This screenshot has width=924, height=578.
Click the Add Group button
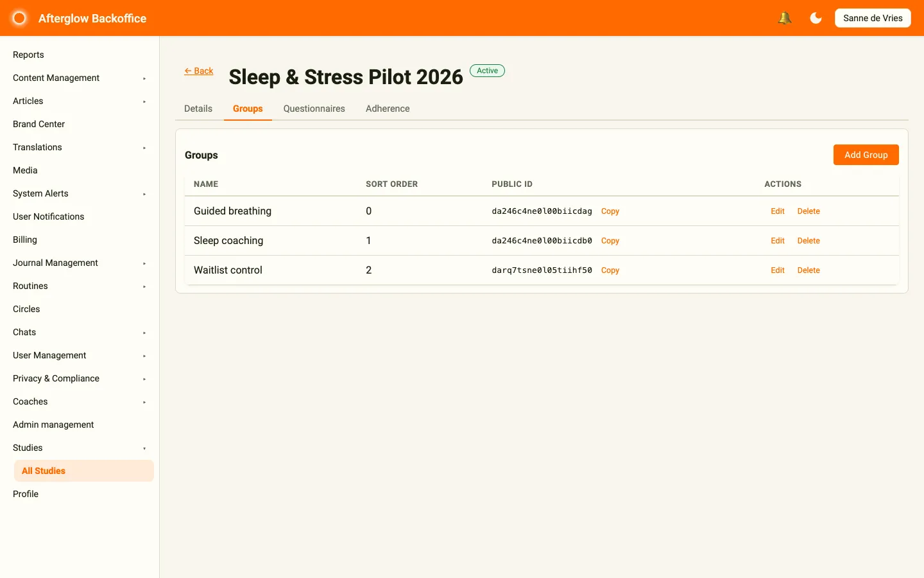866,155
